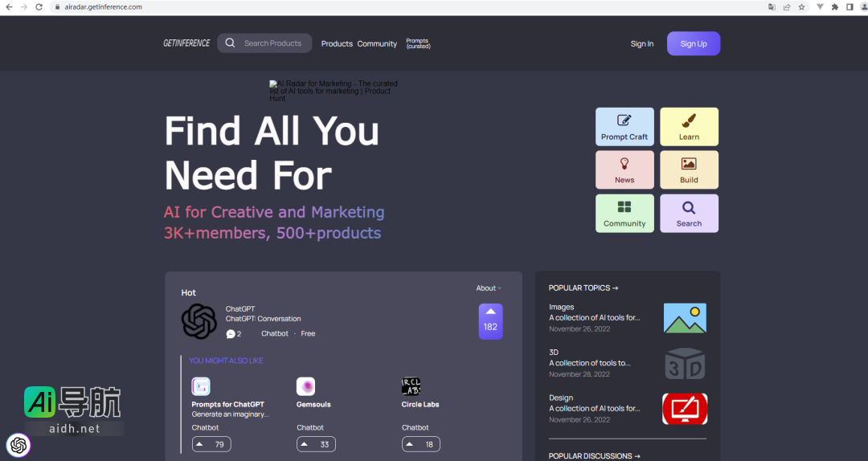Open the Prompts for ChatGPT title
868x461 pixels.
(x=228, y=405)
